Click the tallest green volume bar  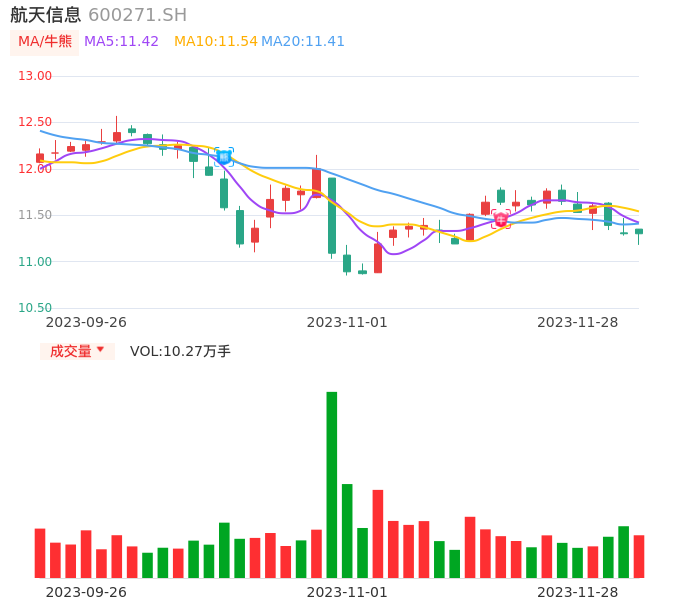click(332, 484)
